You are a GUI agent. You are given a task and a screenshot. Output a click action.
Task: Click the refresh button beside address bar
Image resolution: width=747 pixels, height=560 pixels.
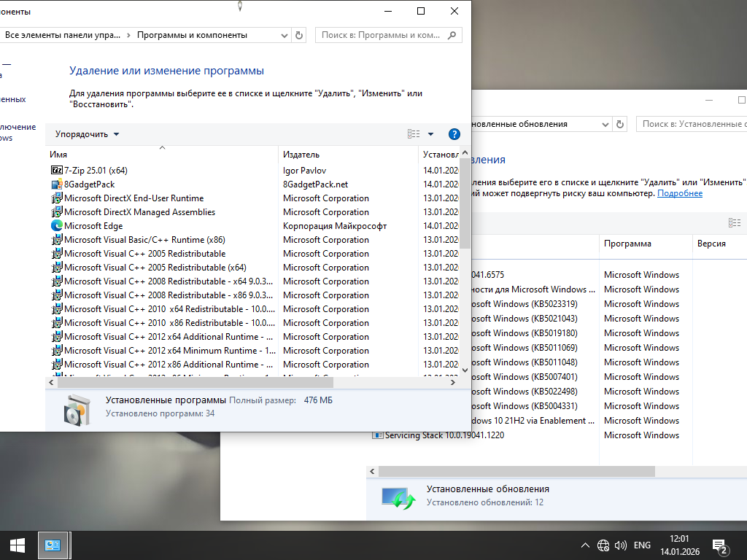tap(299, 35)
